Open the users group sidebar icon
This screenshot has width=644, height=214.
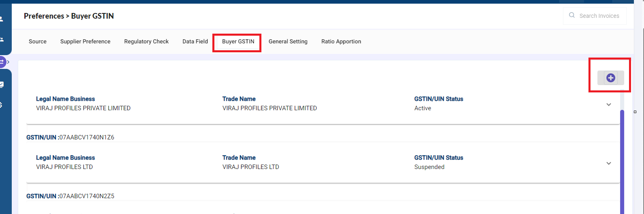(2, 39)
